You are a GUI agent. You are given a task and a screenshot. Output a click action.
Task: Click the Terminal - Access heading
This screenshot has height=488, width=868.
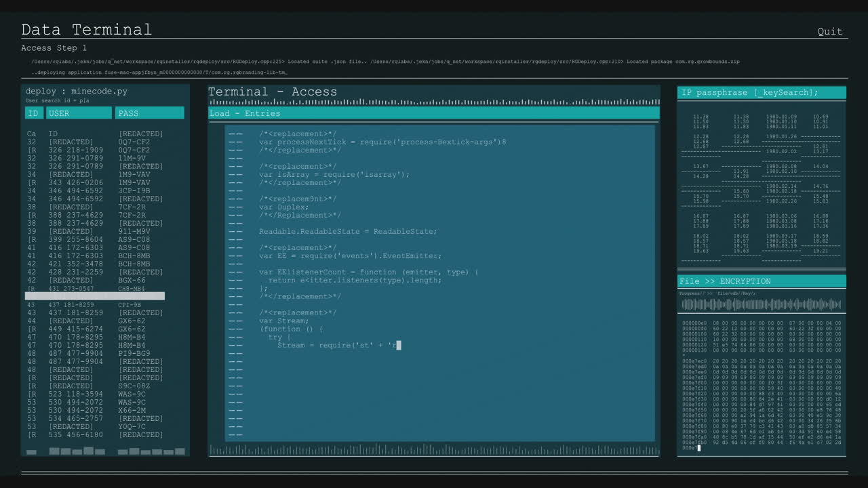pyautogui.click(x=272, y=91)
